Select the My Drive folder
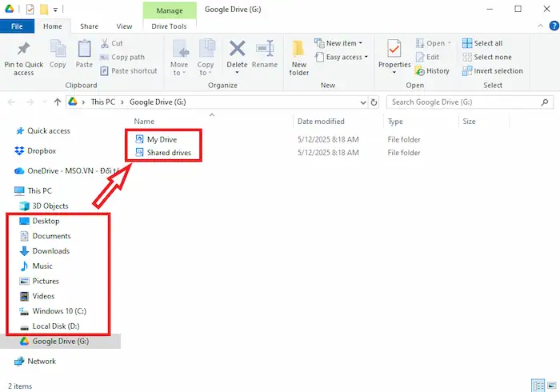 tap(162, 139)
